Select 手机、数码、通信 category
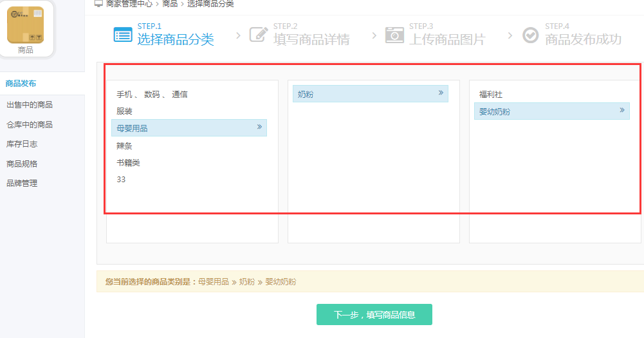This screenshot has height=338, width=644. point(152,94)
